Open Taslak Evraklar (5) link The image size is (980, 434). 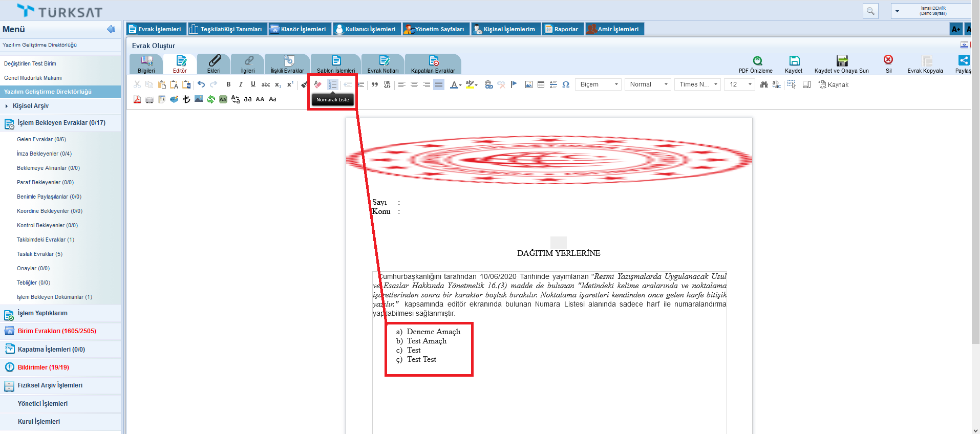(x=39, y=254)
